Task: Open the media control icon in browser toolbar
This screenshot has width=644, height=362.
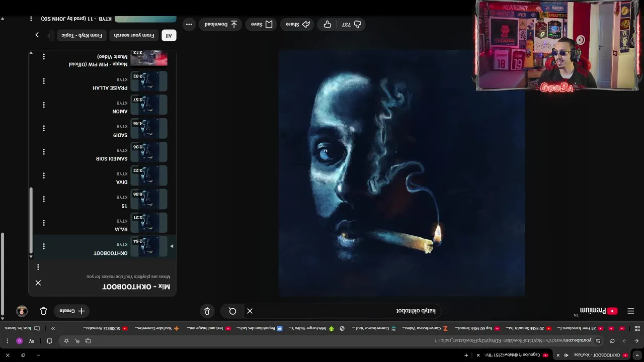Action: pyautogui.click(x=32, y=341)
